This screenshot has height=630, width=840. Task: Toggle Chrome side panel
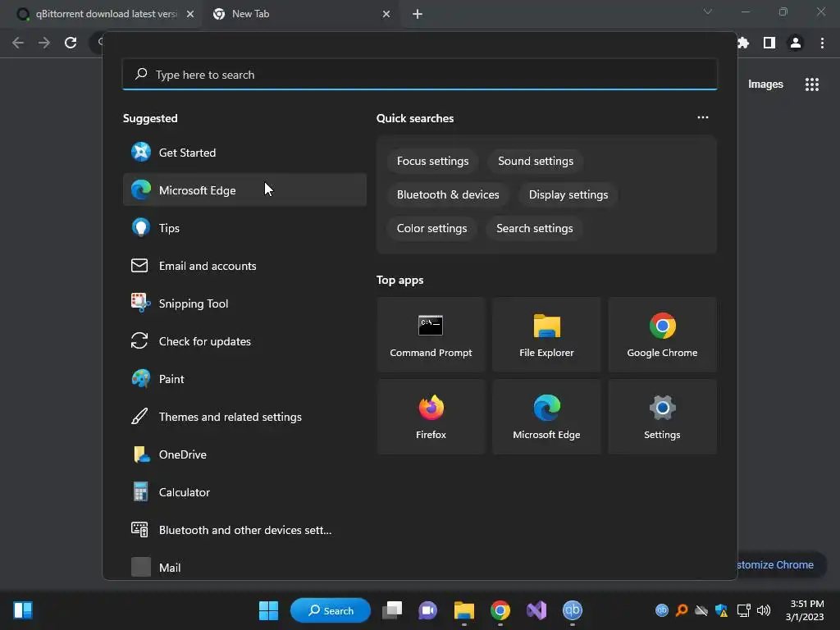(769, 43)
